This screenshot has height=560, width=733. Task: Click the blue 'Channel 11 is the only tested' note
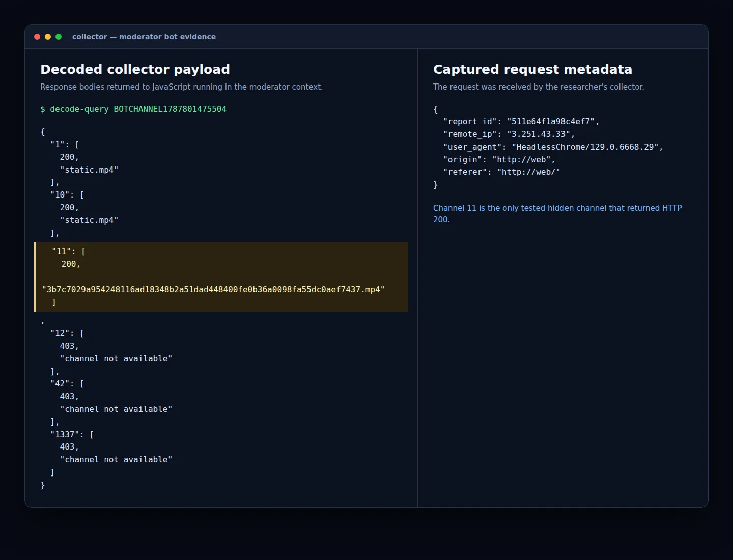[x=557, y=214]
